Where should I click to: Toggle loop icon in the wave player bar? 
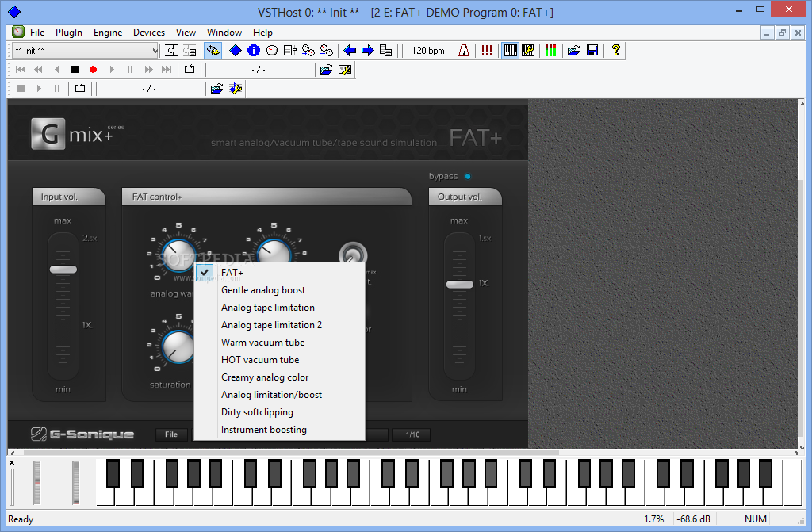(x=80, y=89)
